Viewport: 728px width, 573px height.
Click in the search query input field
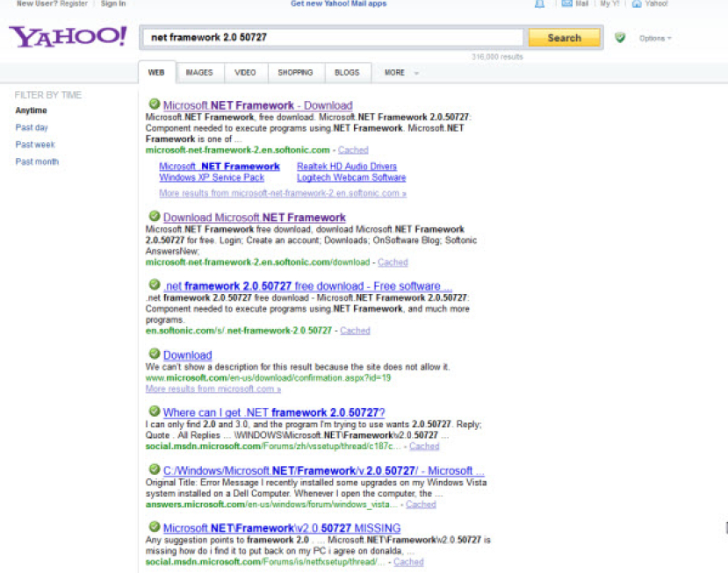pyautogui.click(x=334, y=38)
